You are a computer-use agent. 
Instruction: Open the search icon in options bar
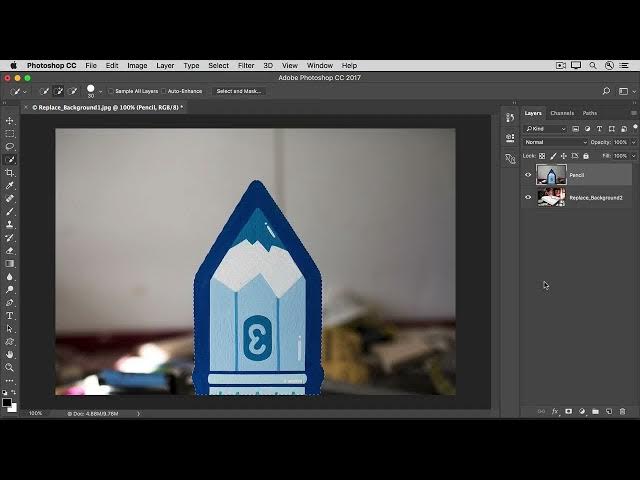[606, 91]
